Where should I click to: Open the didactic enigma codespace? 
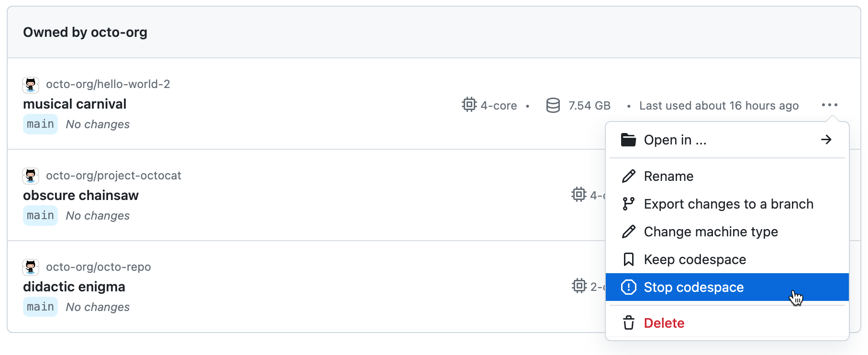(74, 287)
